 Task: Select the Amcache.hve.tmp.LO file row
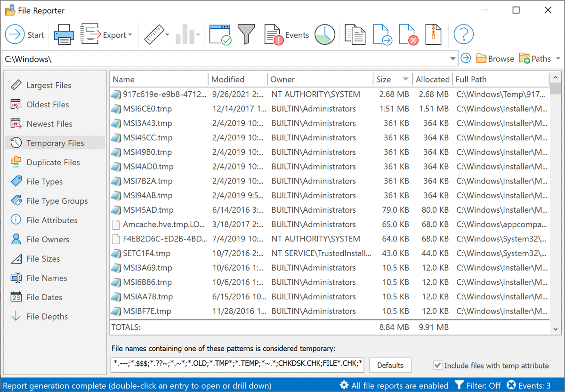click(330, 224)
